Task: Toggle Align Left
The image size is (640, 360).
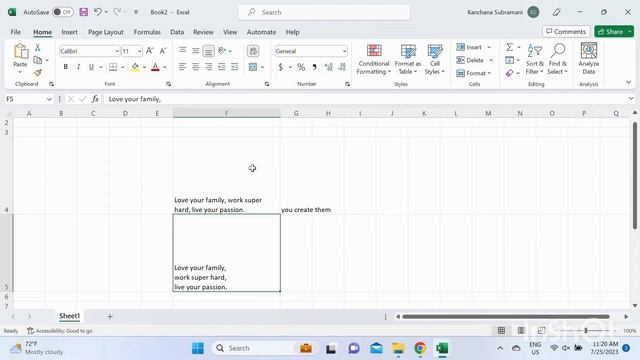Action: click(x=182, y=67)
